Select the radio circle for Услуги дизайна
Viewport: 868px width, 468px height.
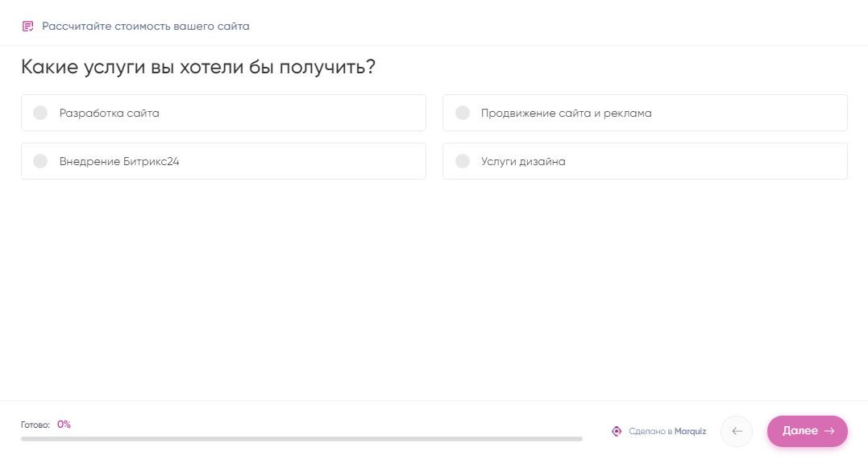coord(463,161)
